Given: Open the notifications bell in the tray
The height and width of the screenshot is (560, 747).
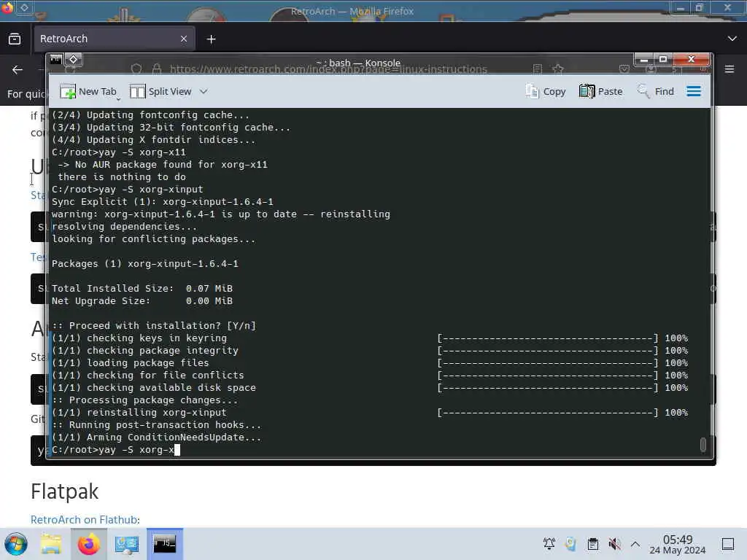Looking at the screenshot, I should pos(549,544).
